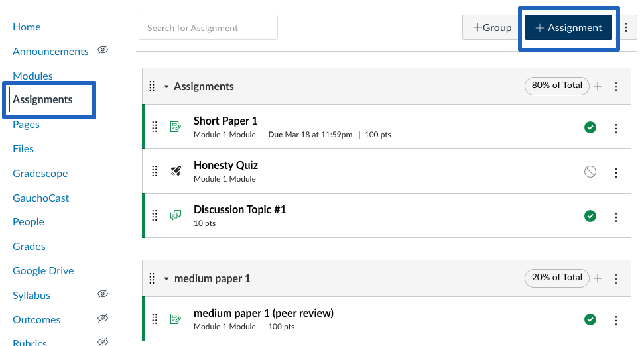Click the Search for Assignment field
This screenshot has width=644, height=346.
point(208,27)
